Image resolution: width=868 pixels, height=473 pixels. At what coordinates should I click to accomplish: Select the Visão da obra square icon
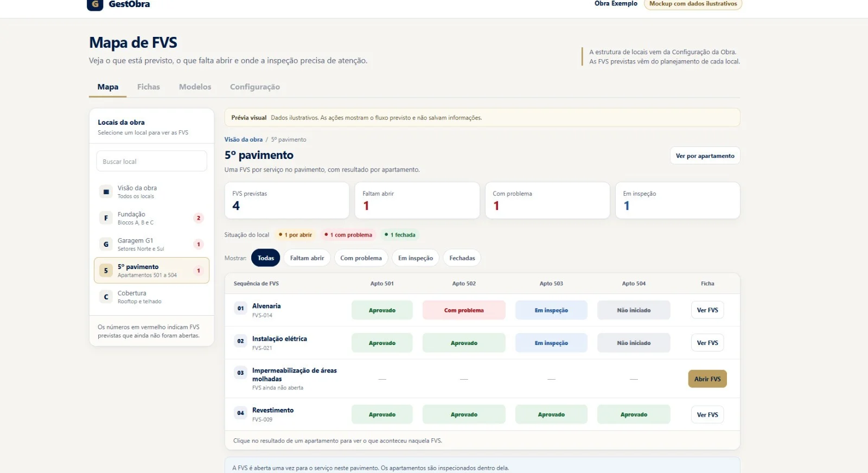pyautogui.click(x=106, y=191)
